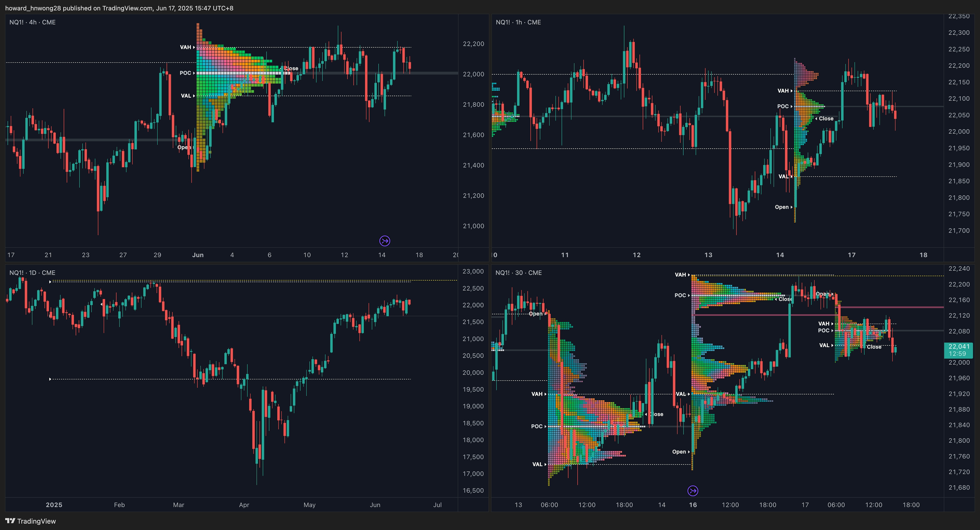The width and height of the screenshot is (980, 530).
Task: Select the NQ1! · 30 · CME chart title
Action: [x=519, y=273]
